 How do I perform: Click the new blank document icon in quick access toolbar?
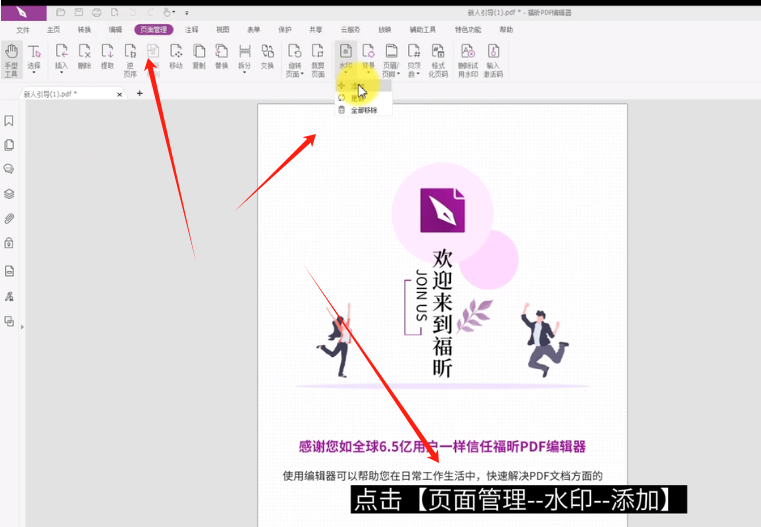tap(115, 12)
